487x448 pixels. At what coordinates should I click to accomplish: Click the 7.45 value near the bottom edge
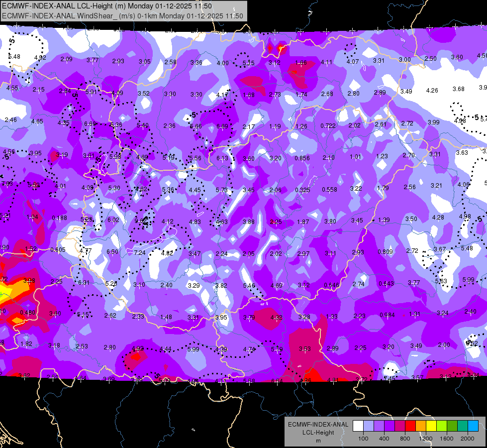pos(390,378)
